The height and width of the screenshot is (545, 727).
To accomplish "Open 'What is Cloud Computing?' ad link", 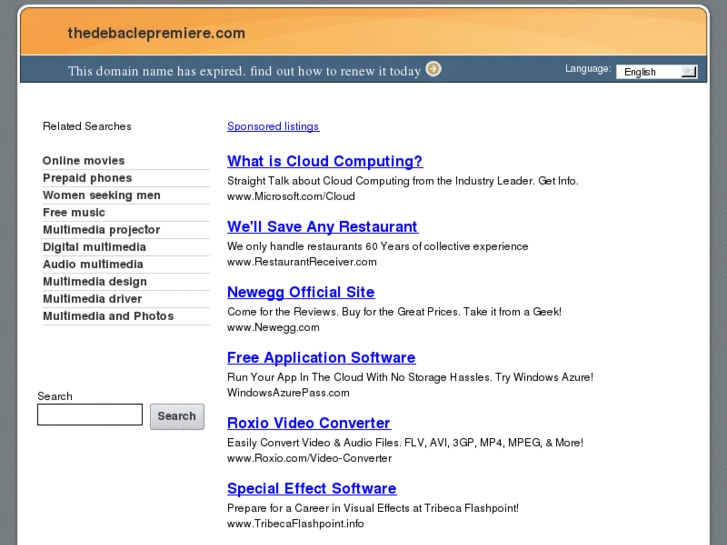I will coord(325,161).
